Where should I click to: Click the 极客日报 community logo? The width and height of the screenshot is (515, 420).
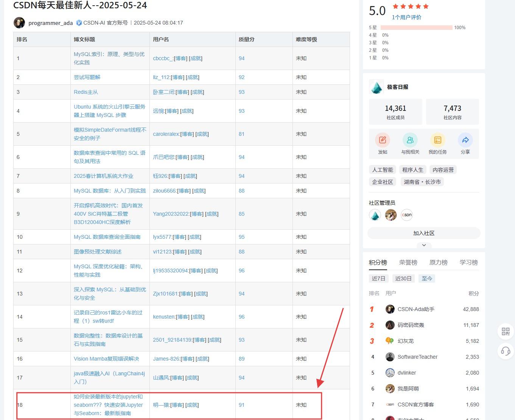click(377, 87)
